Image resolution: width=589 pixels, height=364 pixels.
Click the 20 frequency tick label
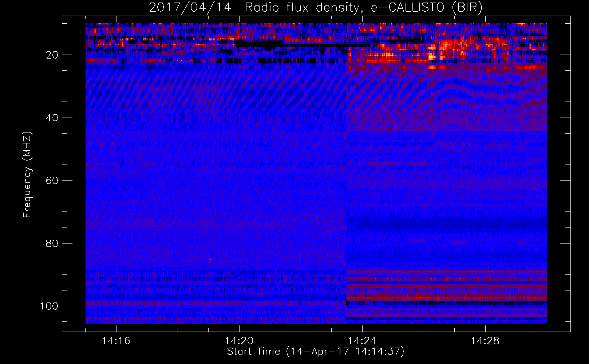pyautogui.click(x=52, y=55)
